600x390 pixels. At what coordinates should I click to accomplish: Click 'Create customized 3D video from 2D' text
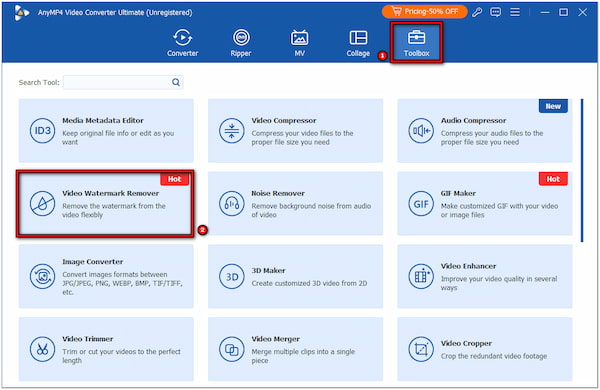click(309, 284)
